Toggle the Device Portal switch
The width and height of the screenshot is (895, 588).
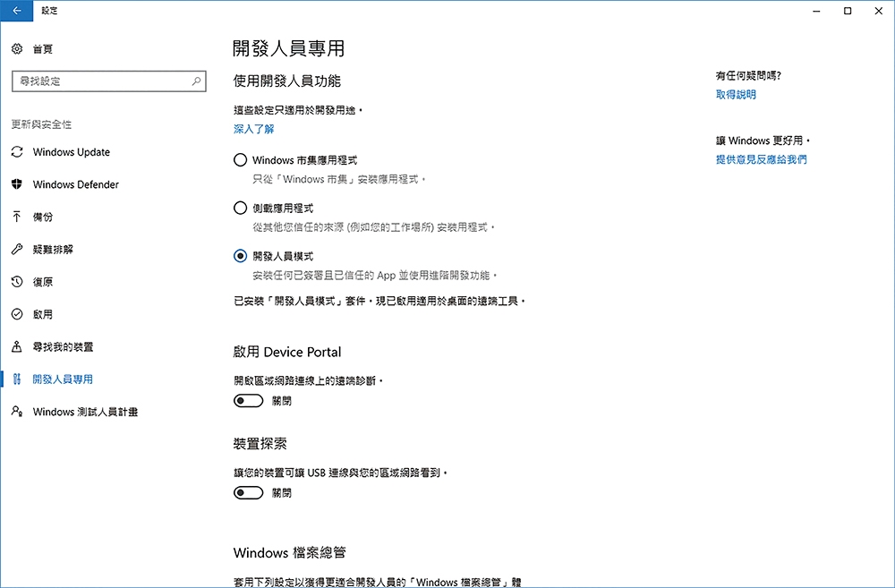(x=248, y=401)
